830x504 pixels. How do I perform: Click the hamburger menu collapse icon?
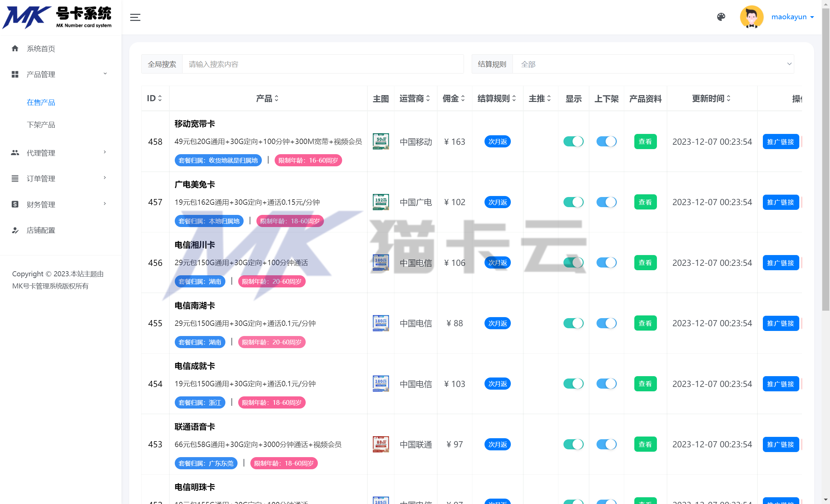click(x=135, y=17)
